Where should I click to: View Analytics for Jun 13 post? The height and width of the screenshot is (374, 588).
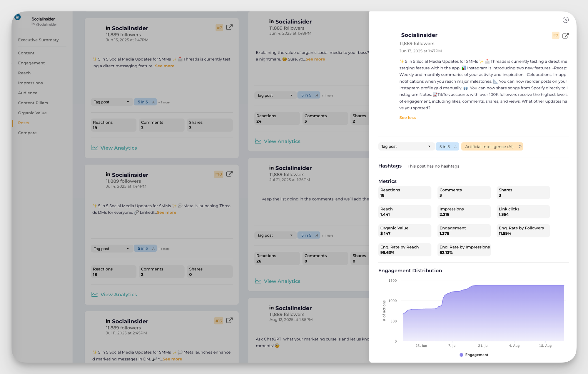pyautogui.click(x=119, y=148)
